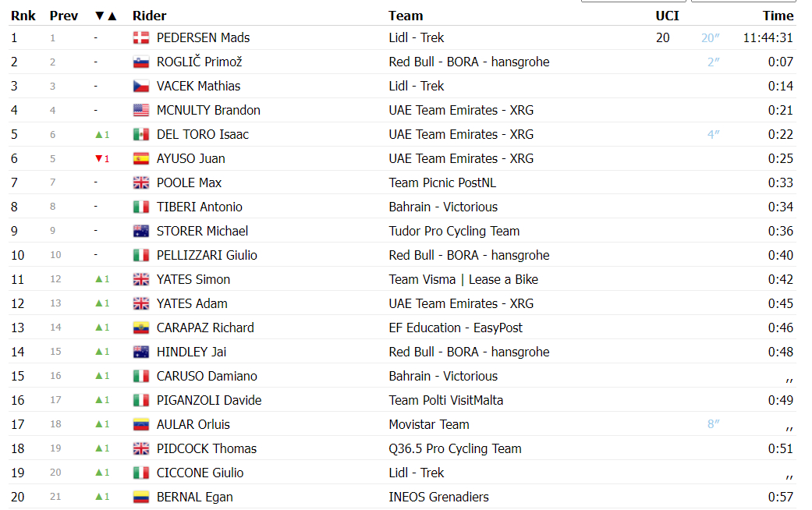Click the Slovenia flag next to ROGLIČ Primož

pyautogui.click(x=141, y=62)
